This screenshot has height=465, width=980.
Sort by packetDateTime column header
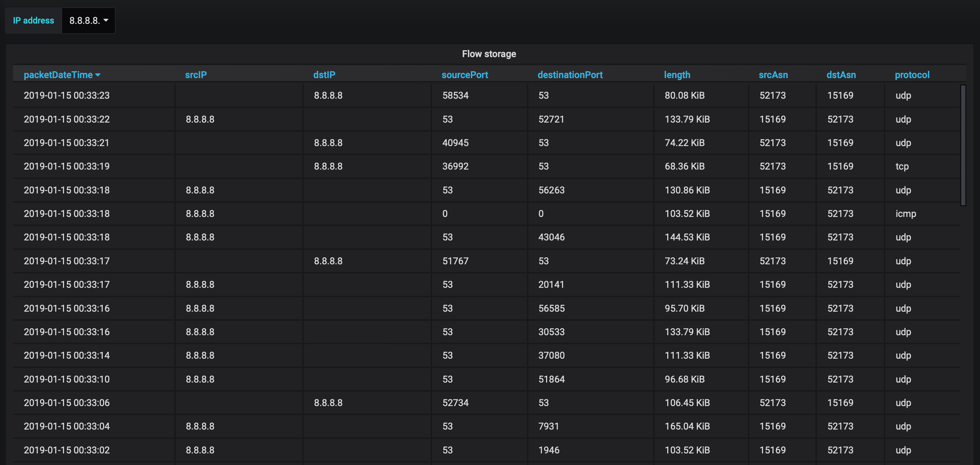pos(58,75)
